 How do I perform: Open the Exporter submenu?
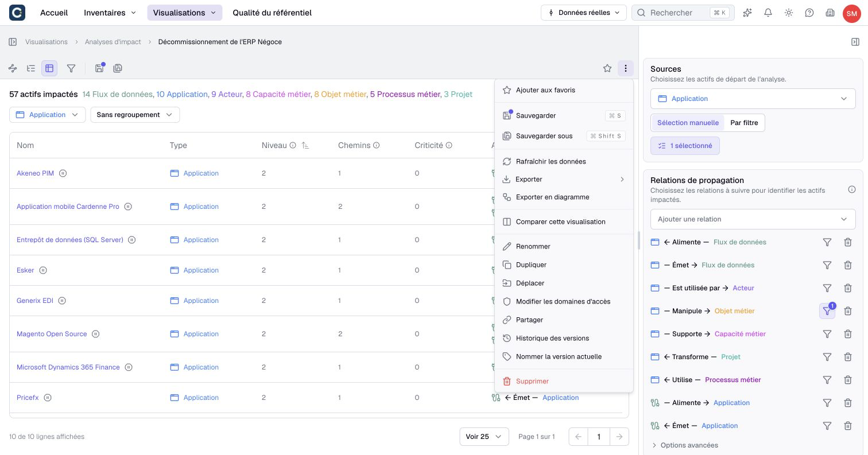coord(564,180)
